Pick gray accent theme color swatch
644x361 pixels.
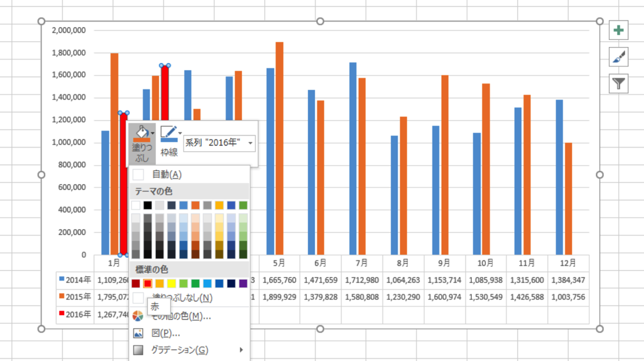tap(207, 205)
